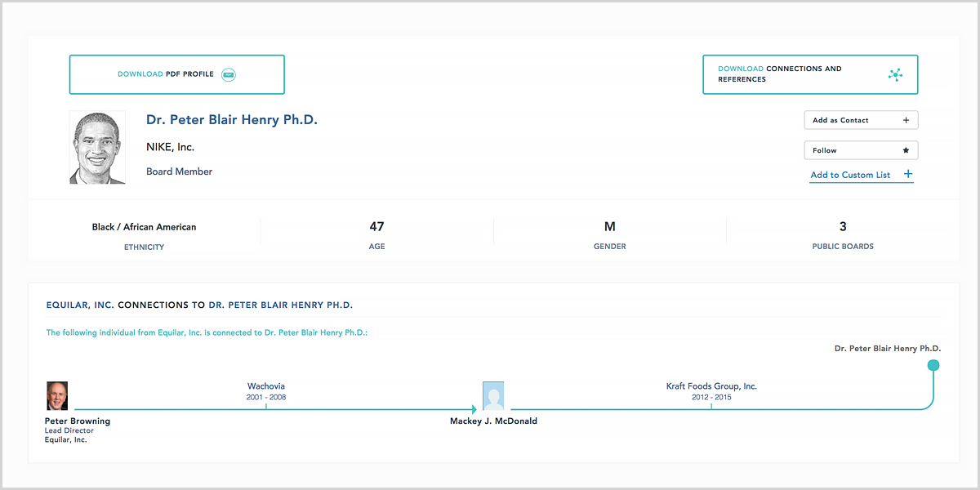Click Kraft Foods 2012 - 2015 date range
This screenshot has width=980, height=490.
click(711, 397)
